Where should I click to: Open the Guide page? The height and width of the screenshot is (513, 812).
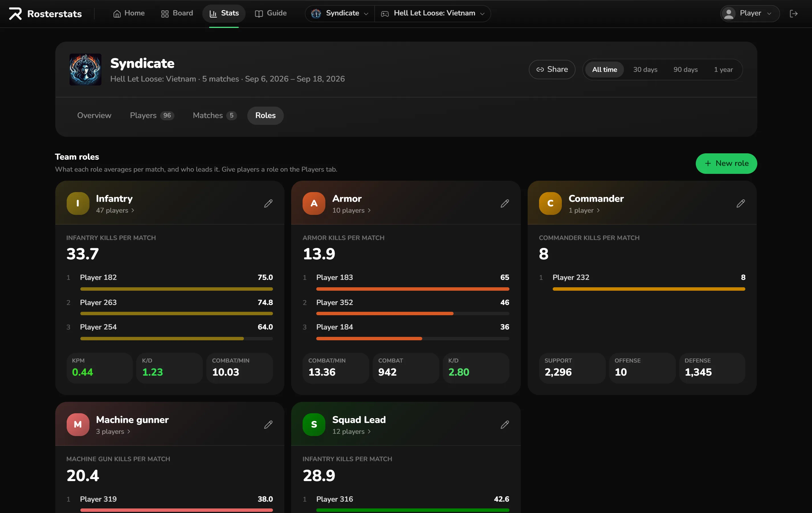click(x=271, y=13)
